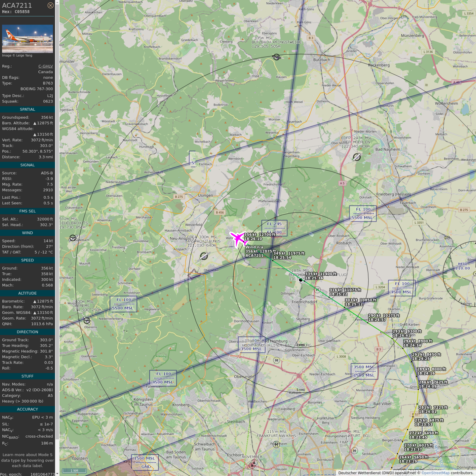
Task: Click the FL 245 airspace label box
Action: click(x=274, y=228)
